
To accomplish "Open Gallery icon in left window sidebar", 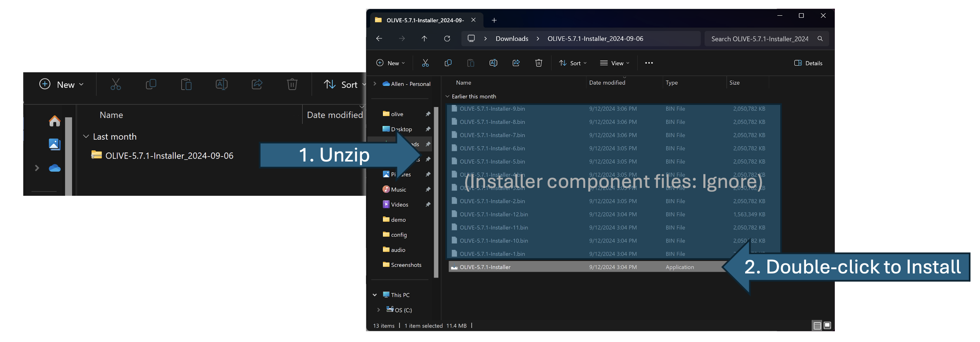I will [x=55, y=144].
